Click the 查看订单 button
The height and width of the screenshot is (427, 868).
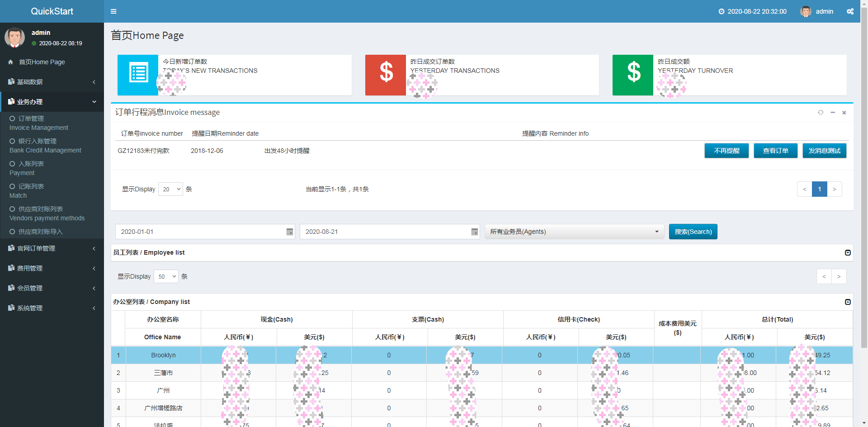pos(775,151)
